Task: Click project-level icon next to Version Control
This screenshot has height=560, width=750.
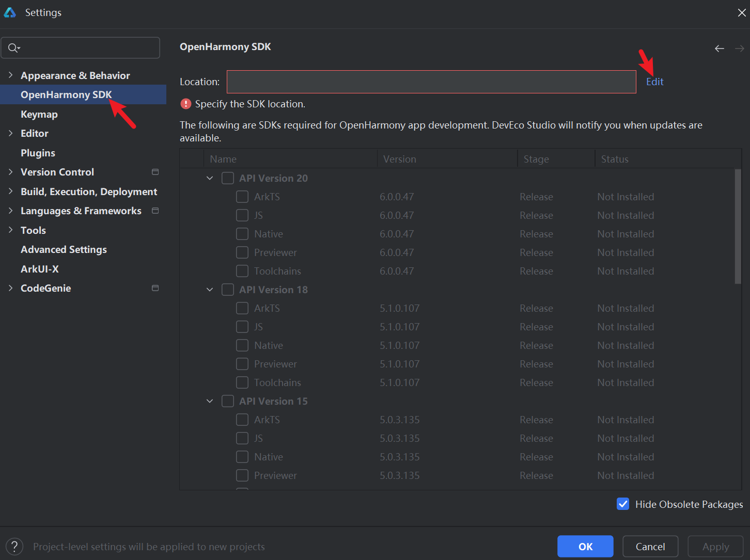Action: click(155, 172)
